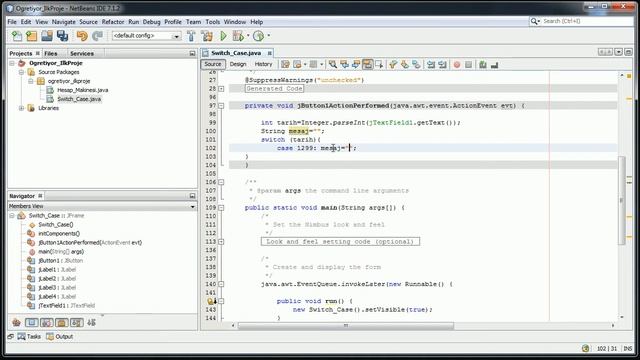Click the red Start Macro Recording icon
This screenshot has width=640, height=360.
457,64
